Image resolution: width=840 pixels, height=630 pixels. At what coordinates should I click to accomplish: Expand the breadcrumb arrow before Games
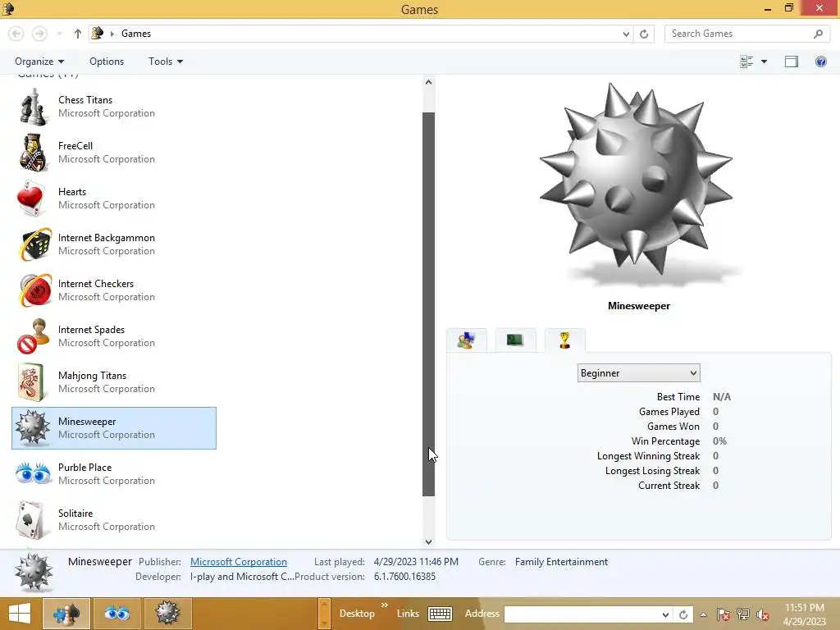point(112,34)
